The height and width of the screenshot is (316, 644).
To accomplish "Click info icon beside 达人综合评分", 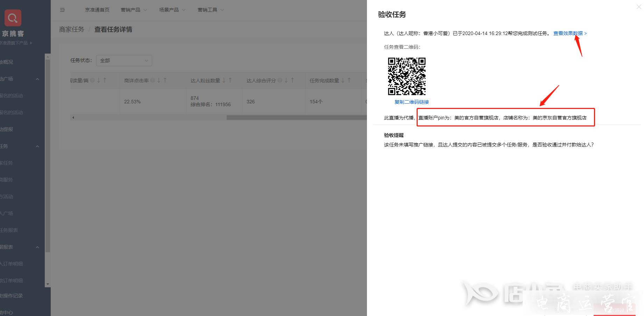I will (280, 80).
